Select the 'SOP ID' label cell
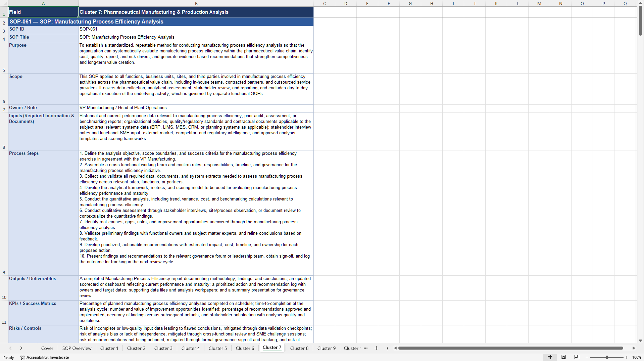Image resolution: width=644 pixels, height=361 pixels. tap(43, 30)
